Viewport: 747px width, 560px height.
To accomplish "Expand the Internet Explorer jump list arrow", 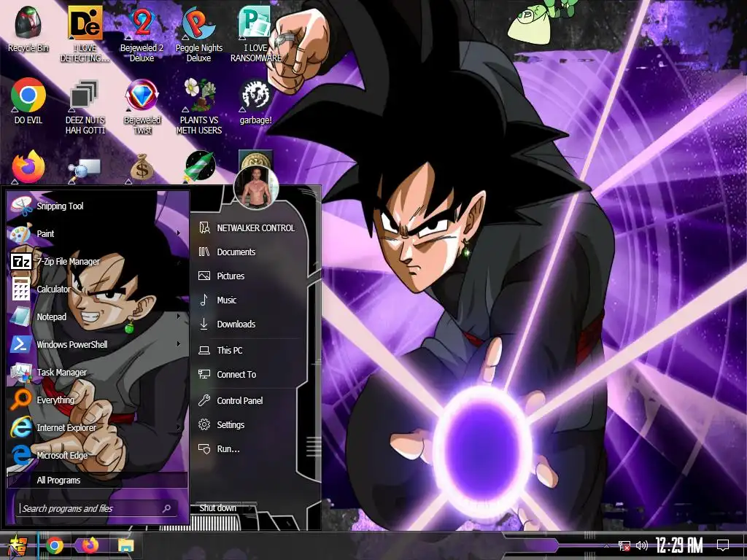I will point(179,427).
